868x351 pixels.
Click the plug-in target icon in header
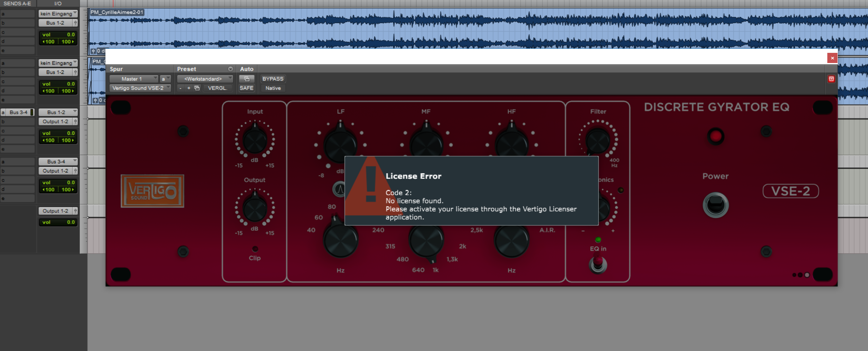tap(831, 79)
